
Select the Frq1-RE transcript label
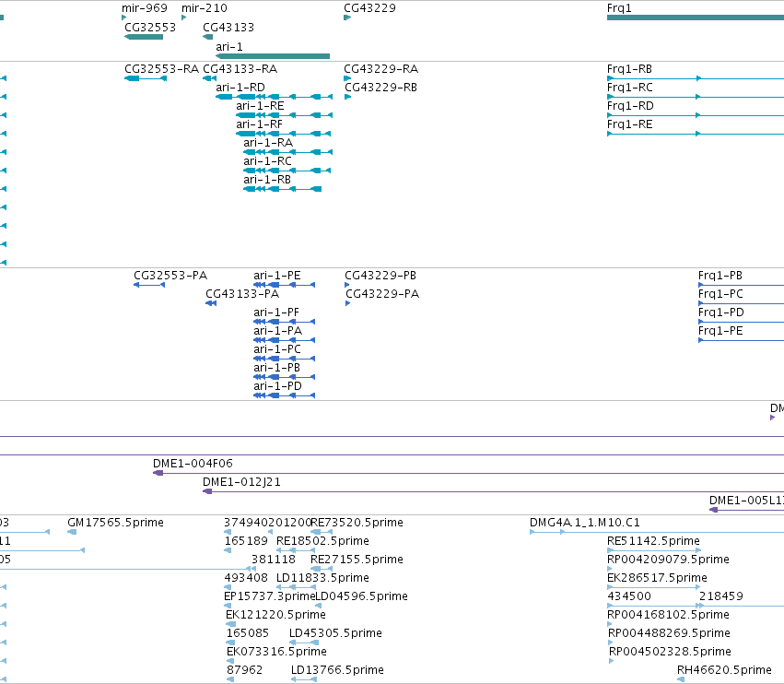click(x=629, y=124)
